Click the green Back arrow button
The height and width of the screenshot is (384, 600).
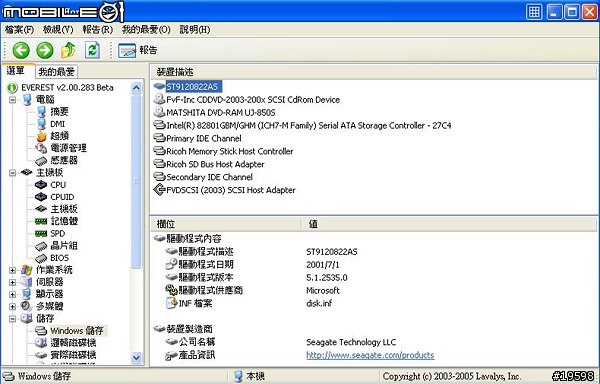(21, 50)
